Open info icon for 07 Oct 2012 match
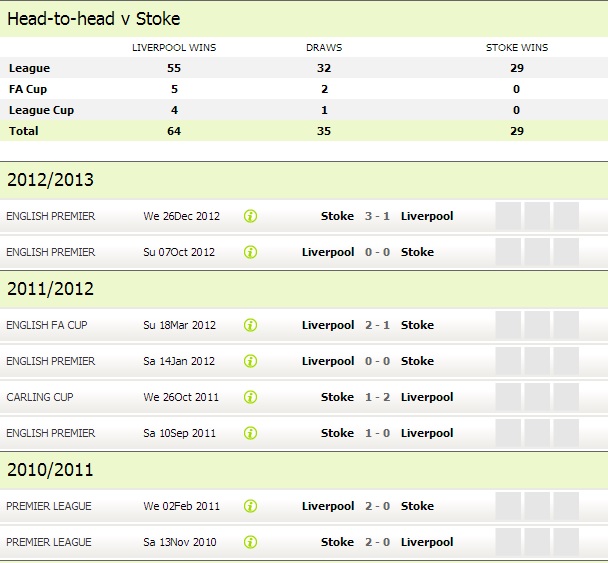 [250, 252]
